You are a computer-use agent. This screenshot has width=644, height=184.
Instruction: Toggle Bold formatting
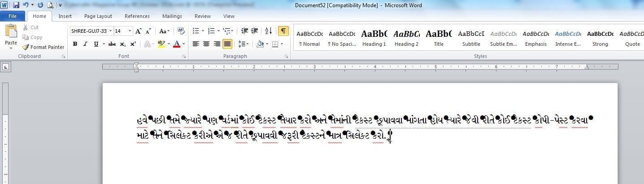(75, 44)
